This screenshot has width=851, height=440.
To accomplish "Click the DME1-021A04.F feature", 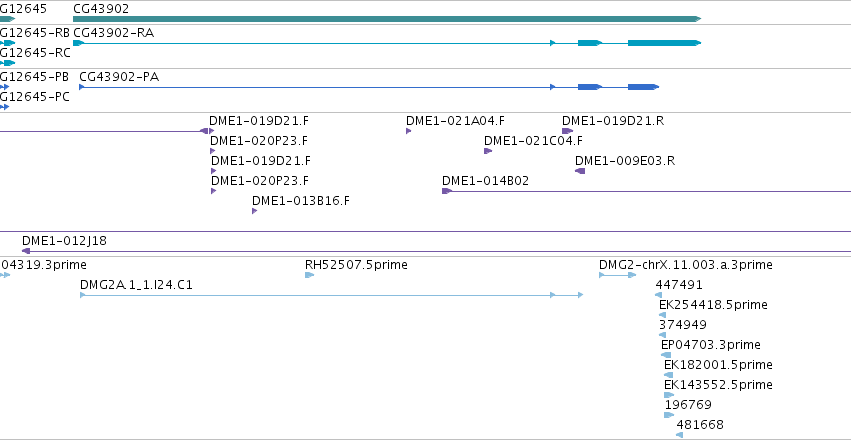I will click(409, 131).
